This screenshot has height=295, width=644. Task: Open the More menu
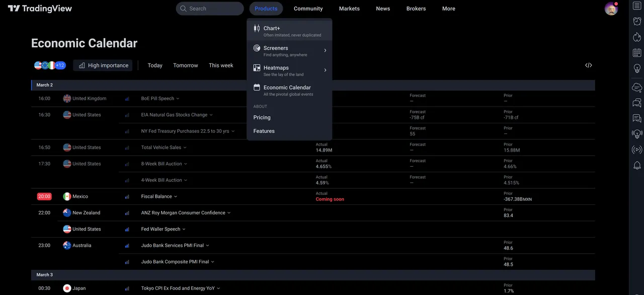point(449,9)
